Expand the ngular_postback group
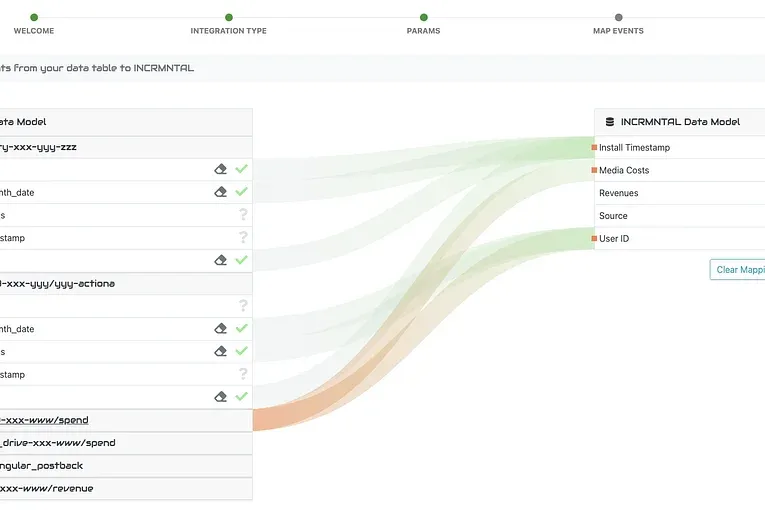The image size is (765, 510). click(126, 466)
